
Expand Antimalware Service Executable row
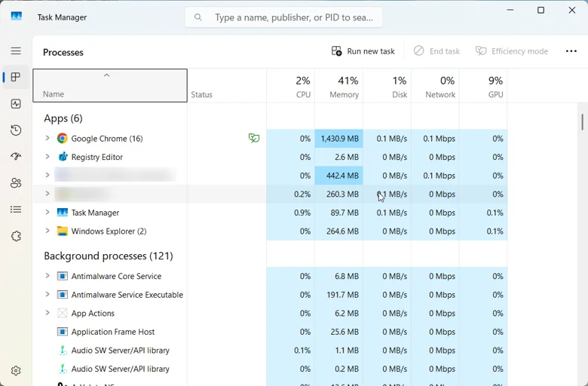pyautogui.click(x=47, y=294)
